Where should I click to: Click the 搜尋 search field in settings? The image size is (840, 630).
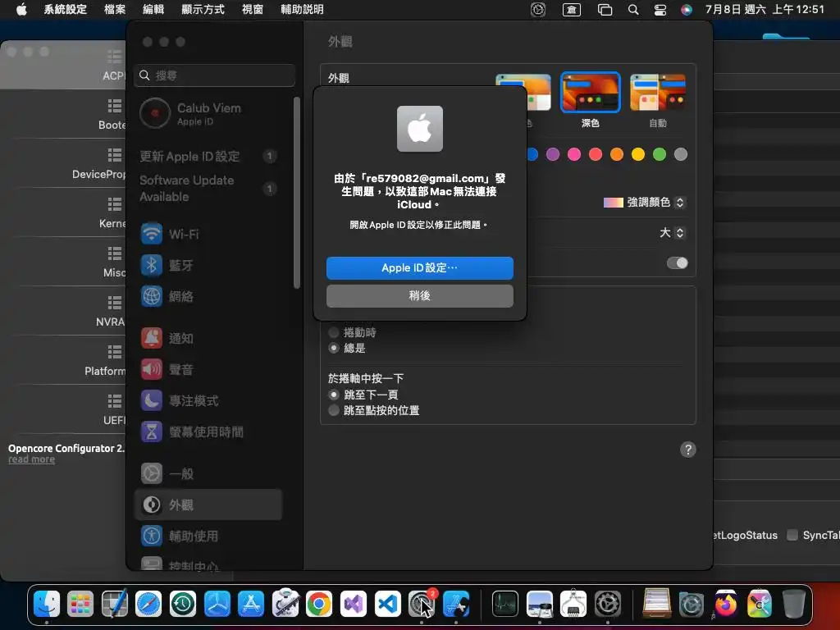tap(214, 75)
